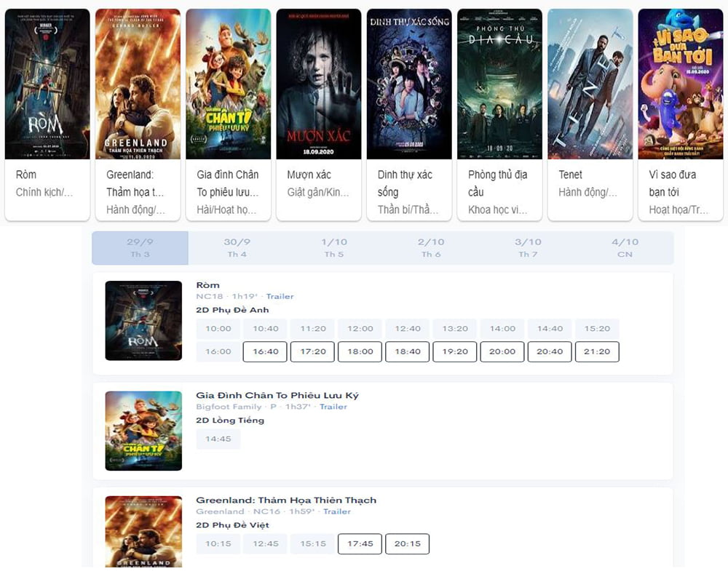The height and width of the screenshot is (582, 728).
Task: Choose the 2/10 Th 6 date tab
Action: pyautogui.click(x=431, y=247)
